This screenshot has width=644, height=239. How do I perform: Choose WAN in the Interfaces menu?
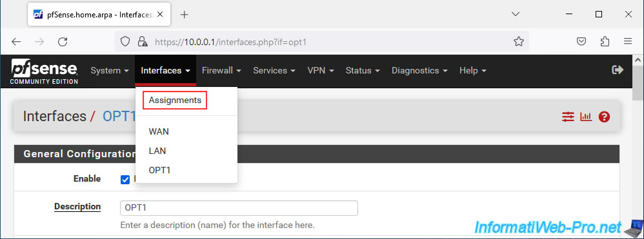click(x=159, y=132)
